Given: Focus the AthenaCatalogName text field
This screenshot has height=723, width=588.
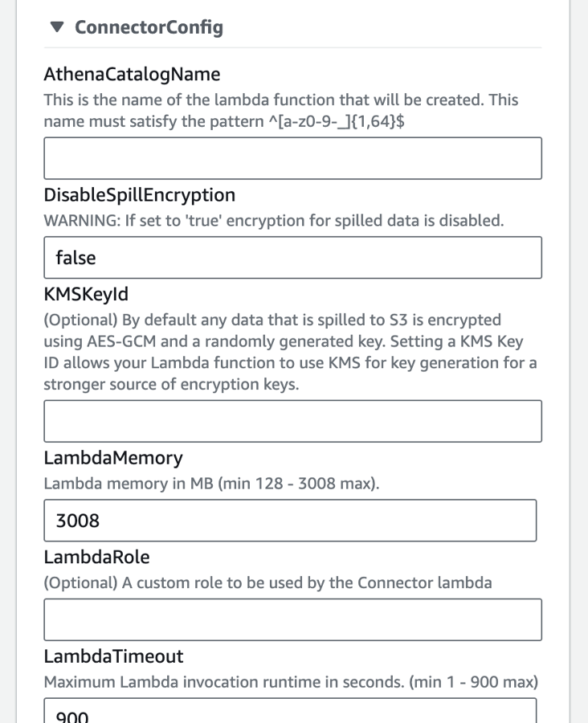Looking at the screenshot, I should (293, 158).
